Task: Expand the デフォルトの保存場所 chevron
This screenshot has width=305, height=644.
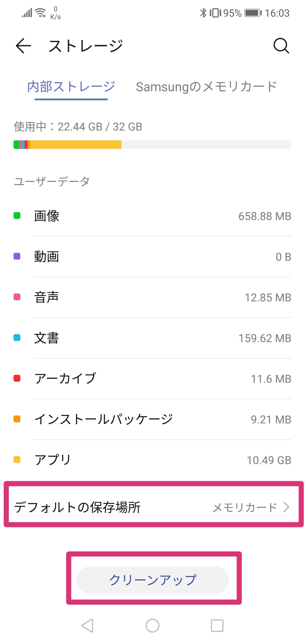Action: (286, 507)
